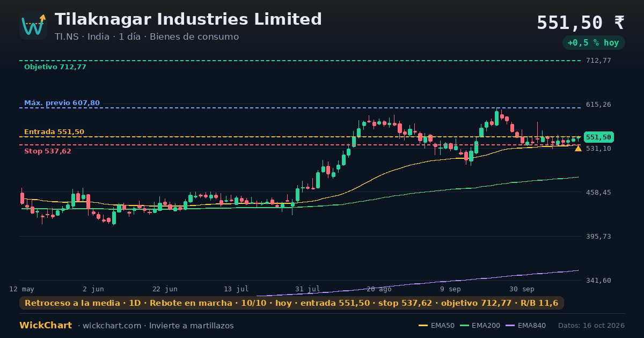Click the header price 551,50 ₹

pos(581,23)
